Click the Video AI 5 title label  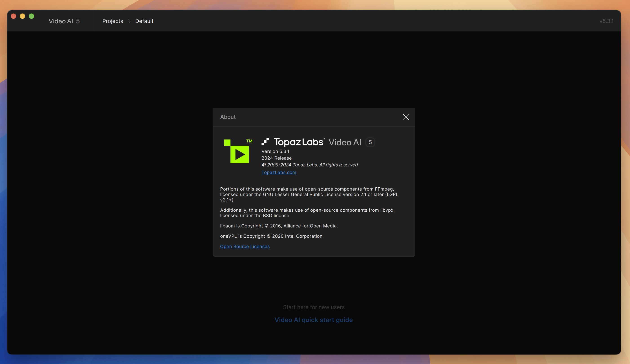(64, 21)
